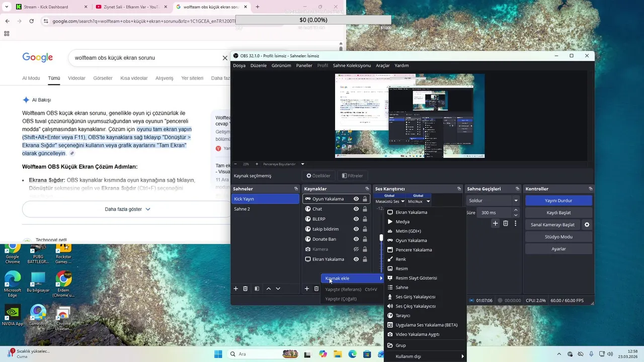Show hidden system tray icons

(559, 354)
